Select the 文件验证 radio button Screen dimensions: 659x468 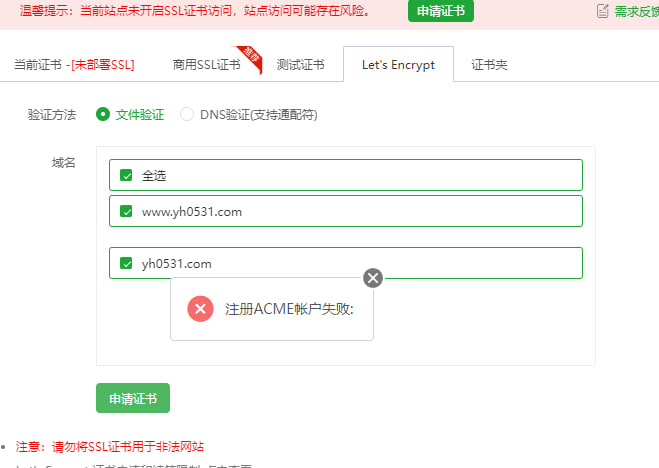pos(103,114)
